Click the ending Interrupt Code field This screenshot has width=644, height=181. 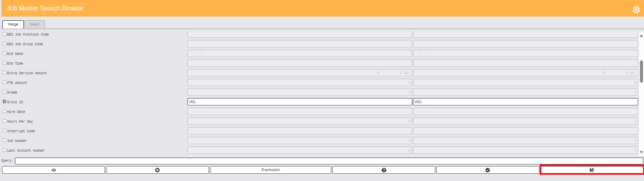525,131
